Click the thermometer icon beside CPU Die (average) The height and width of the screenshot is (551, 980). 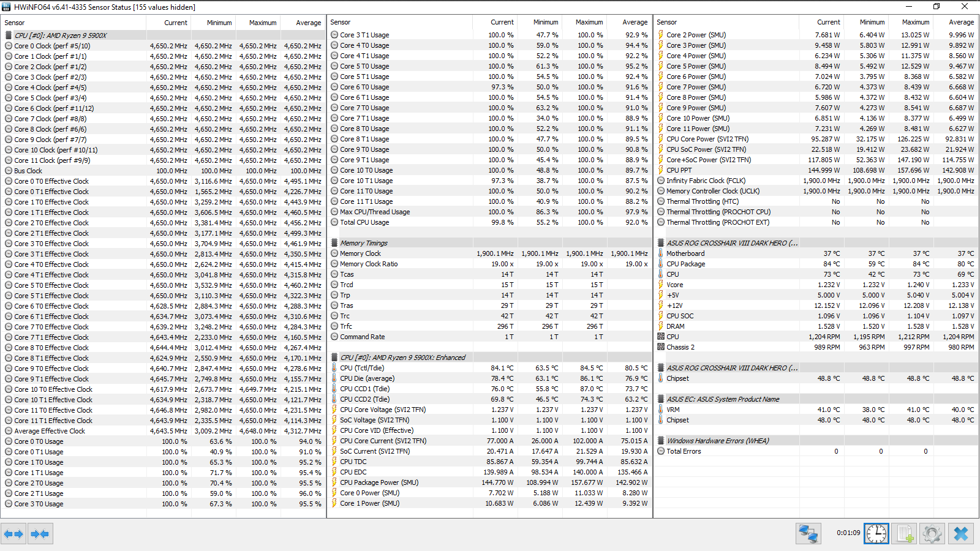[334, 378]
